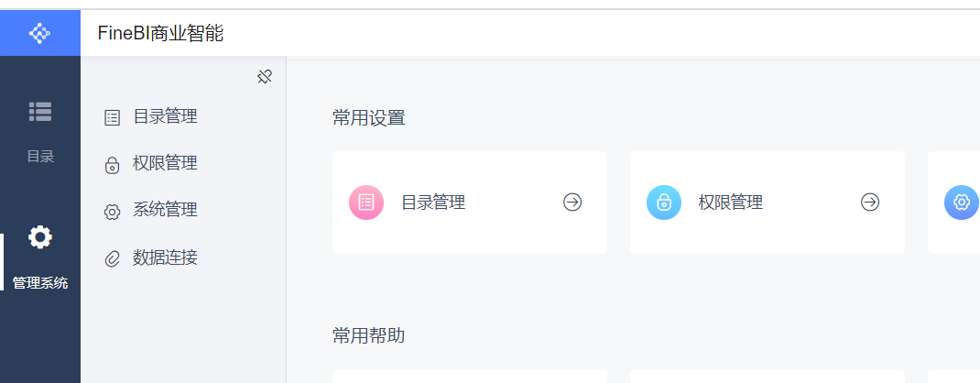Click the blue 权限管理 lock card icon
This screenshot has width=980, height=383.
point(664,202)
